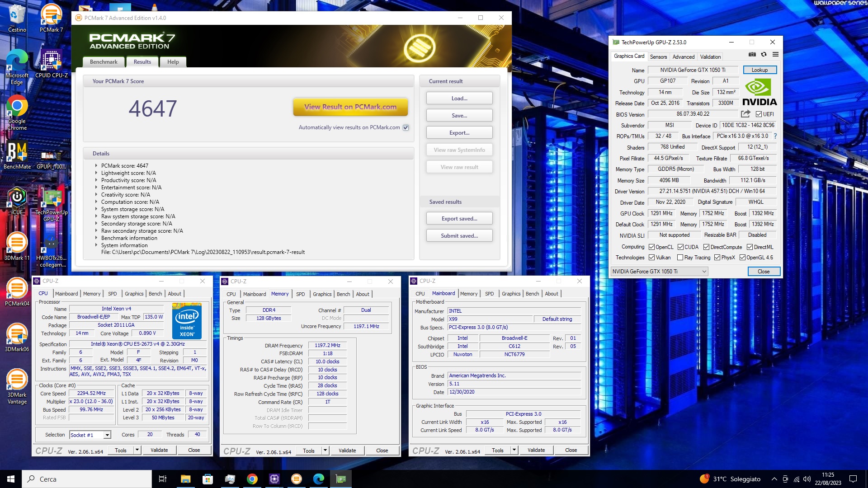Click GPU name field in GPU-Z
This screenshot has height=488, width=868.
693,70
